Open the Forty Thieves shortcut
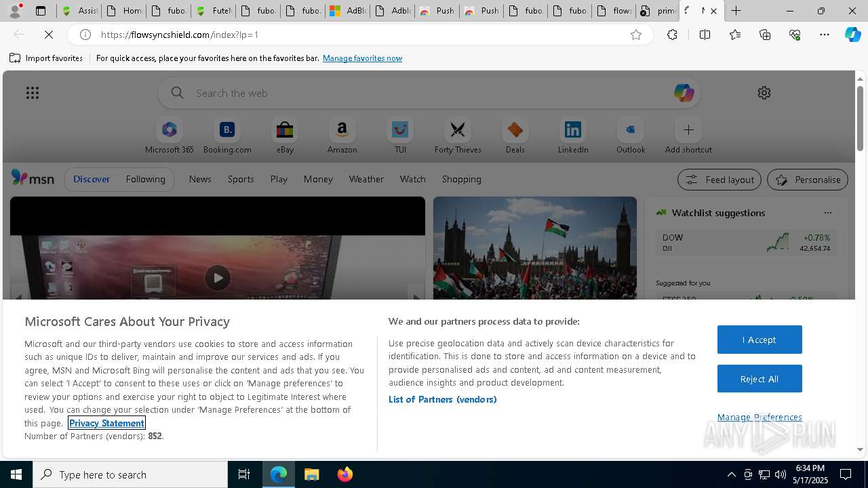 458,136
